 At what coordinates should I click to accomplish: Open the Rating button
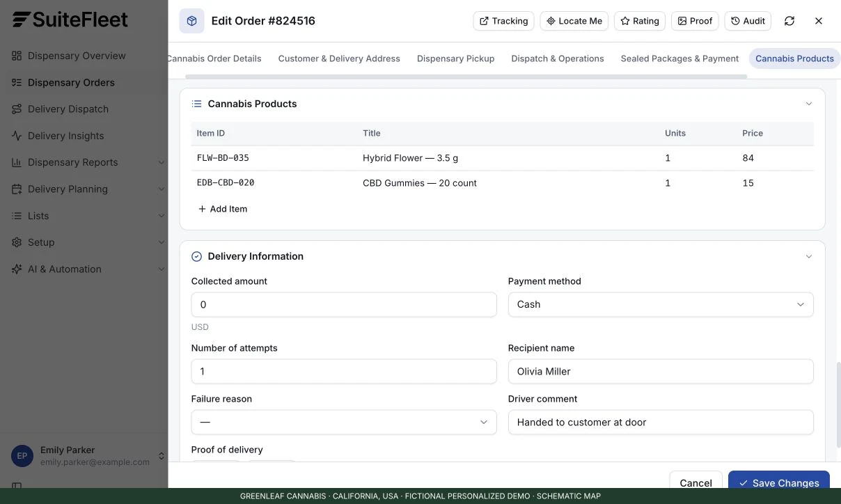click(640, 21)
